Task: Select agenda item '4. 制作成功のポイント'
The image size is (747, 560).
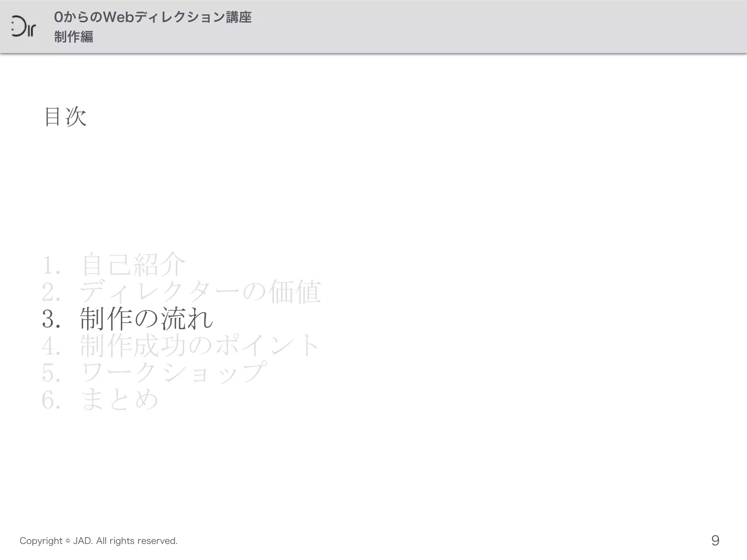Action: pyautogui.click(x=181, y=346)
